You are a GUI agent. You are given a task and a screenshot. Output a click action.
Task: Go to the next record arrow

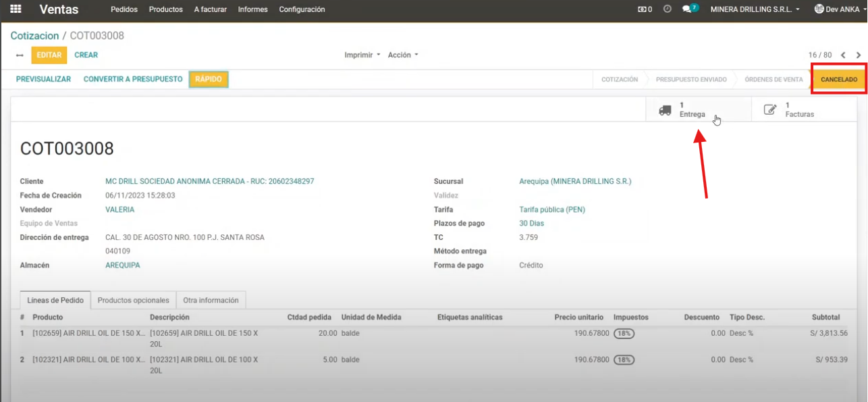[x=859, y=55]
